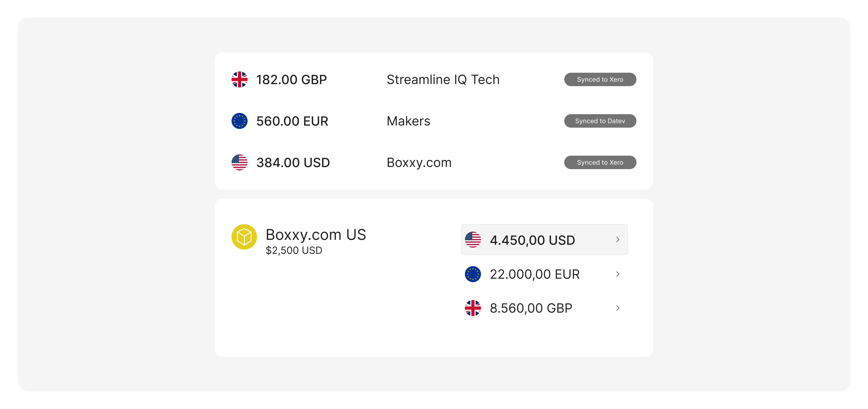Image resolution: width=868 pixels, height=409 pixels.
Task: Open the Streamline IQ Tech transaction
Action: pos(443,80)
